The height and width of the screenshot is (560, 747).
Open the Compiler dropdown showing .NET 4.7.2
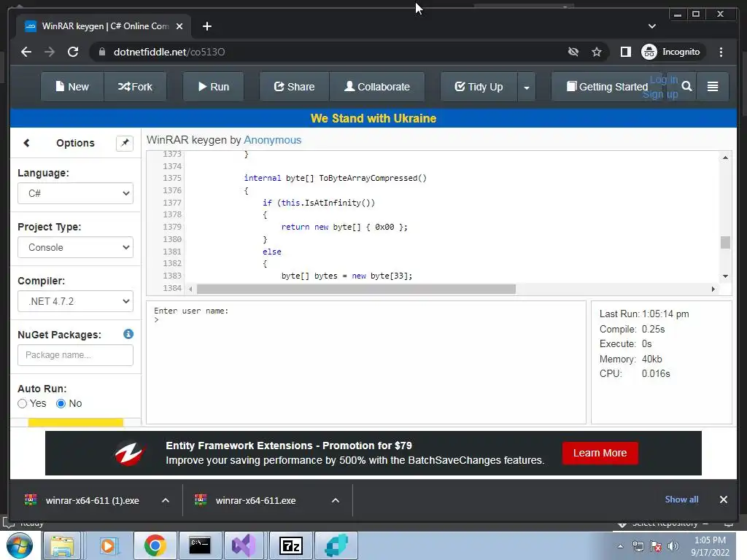[x=75, y=301]
